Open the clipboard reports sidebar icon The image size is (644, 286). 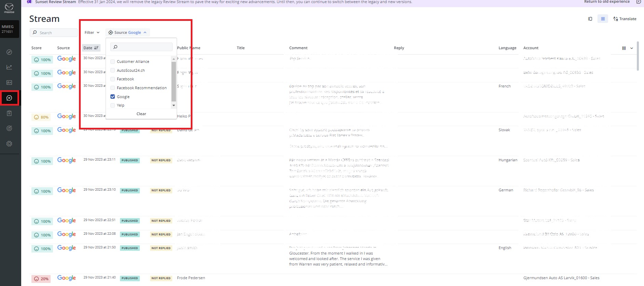tap(9, 113)
